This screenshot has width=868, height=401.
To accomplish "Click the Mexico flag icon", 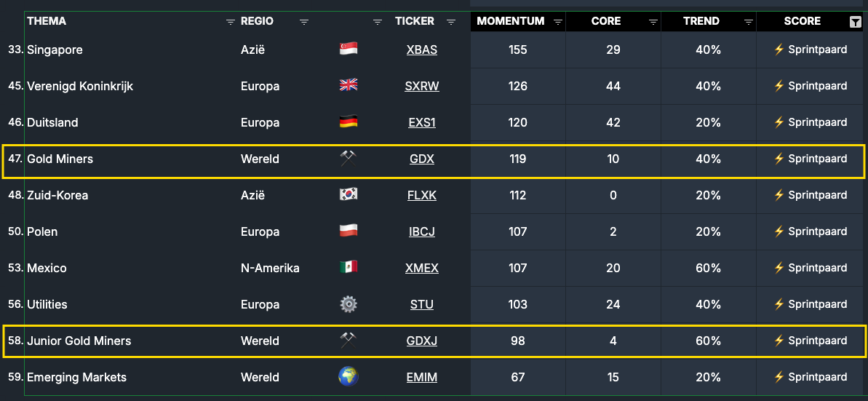I will (x=349, y=268).
